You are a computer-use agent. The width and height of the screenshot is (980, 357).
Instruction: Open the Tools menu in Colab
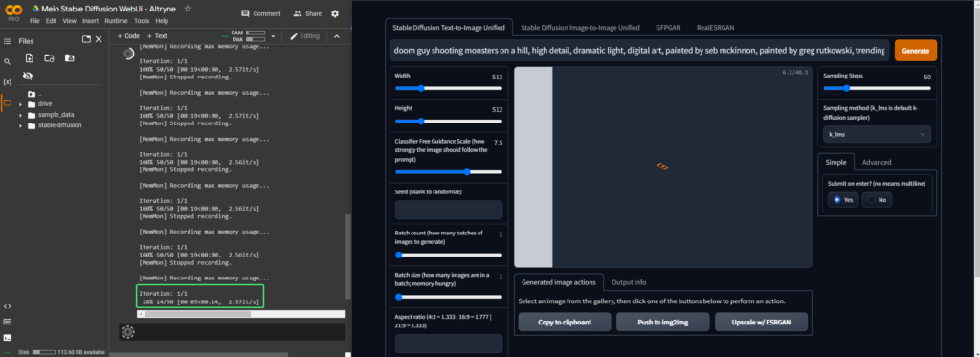point(142,21)
